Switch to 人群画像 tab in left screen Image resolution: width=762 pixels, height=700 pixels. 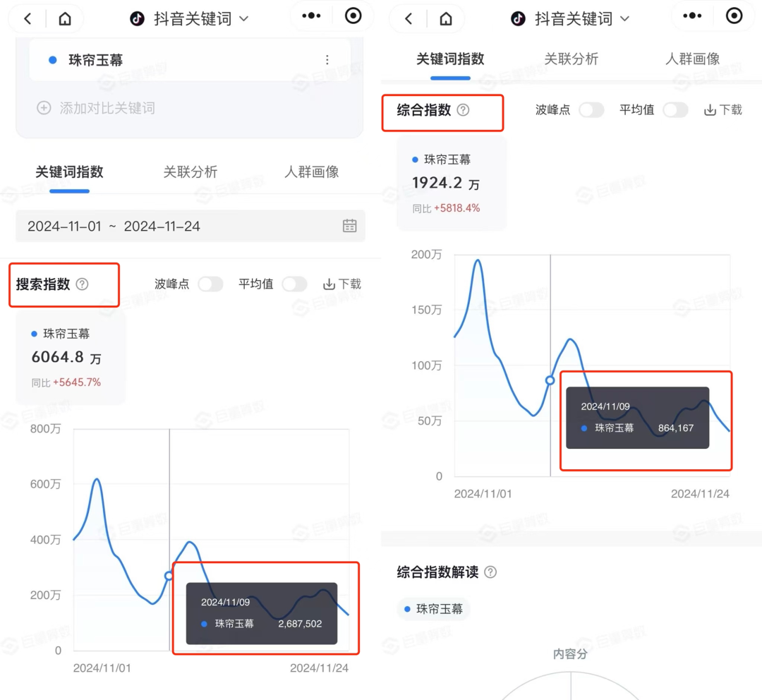[312, 171]
